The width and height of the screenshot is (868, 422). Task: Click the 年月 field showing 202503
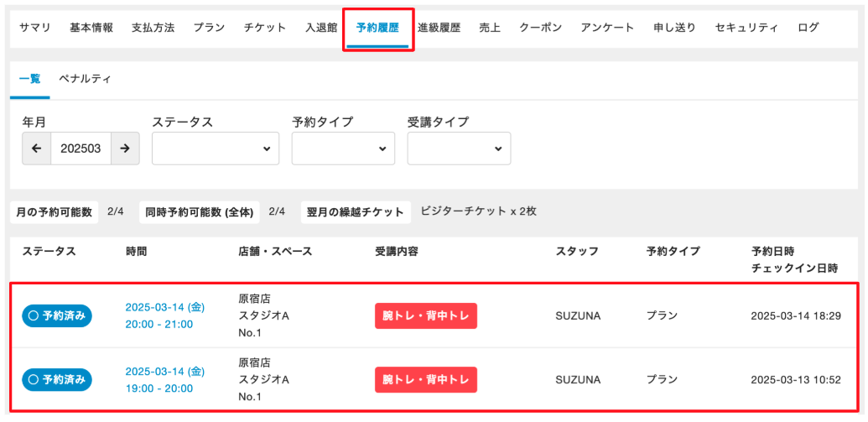click(x=81, y=148)
